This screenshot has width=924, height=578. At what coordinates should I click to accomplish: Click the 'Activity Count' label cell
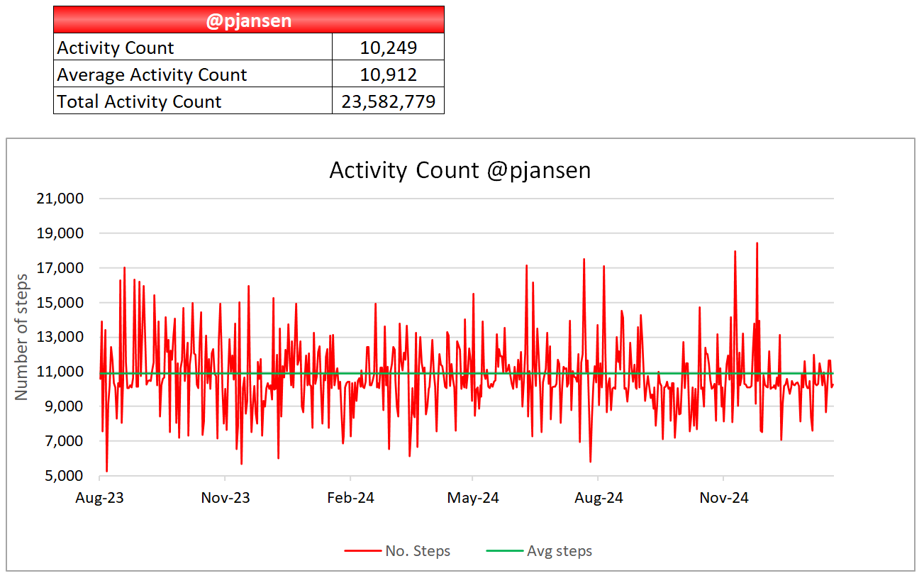(193, 48)
